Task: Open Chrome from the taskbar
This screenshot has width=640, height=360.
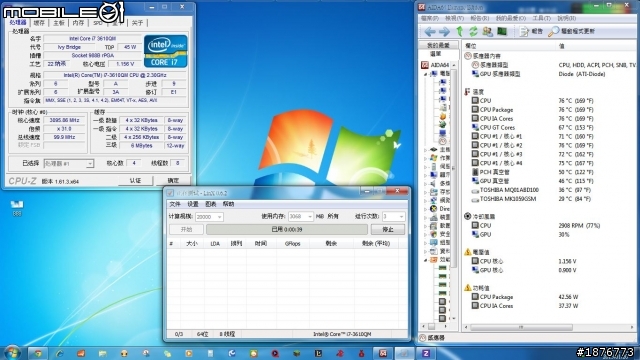Action: point(38,353)
